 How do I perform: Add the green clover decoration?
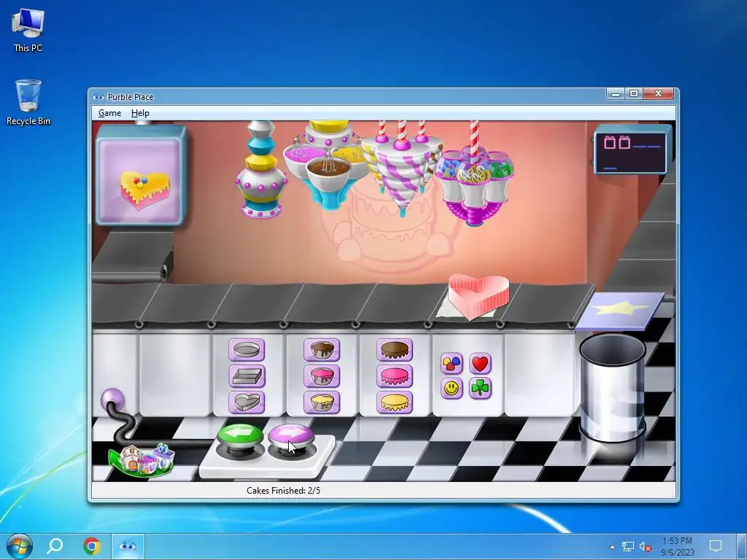[480, 389]
